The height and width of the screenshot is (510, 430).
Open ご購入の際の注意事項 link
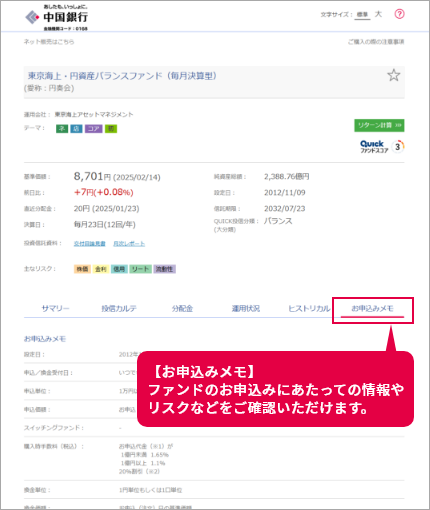pyautogui.click(x=376, y=42)
